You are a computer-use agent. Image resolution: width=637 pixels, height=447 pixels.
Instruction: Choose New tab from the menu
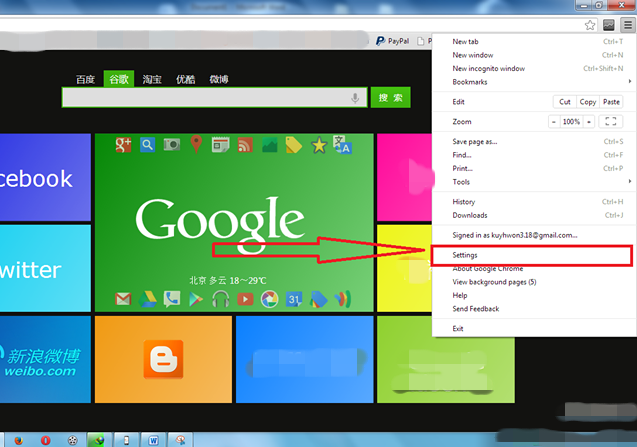[x=534, y=41]
